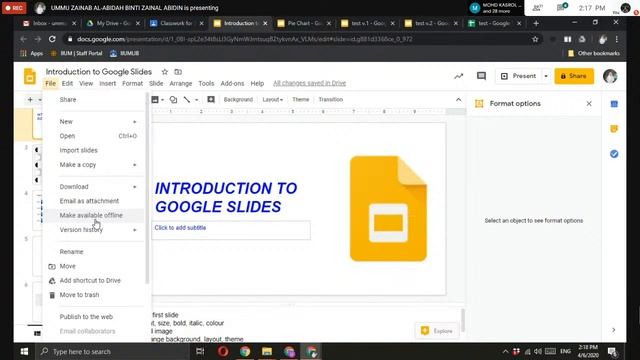Viewport: 640px width, 360px height.
Task: Click the Explore button
Action: click(437, 331)
